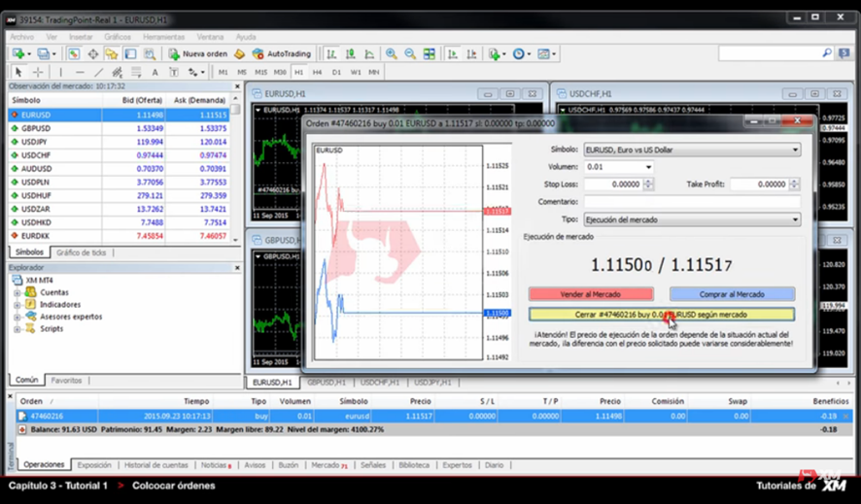Click the zoom out magnifier icon
The image size is (861, 504).
410,53
